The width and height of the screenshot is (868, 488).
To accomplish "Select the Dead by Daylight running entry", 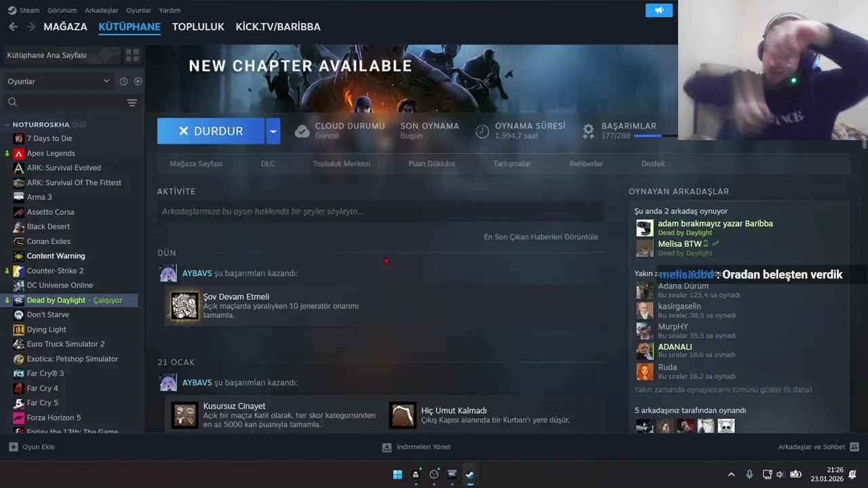I will (71, 300).
